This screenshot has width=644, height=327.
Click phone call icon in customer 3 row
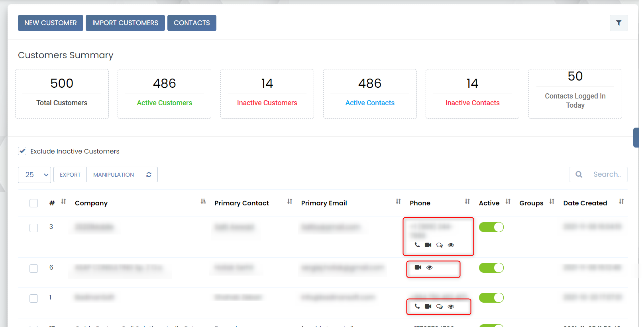pos(417,245)
